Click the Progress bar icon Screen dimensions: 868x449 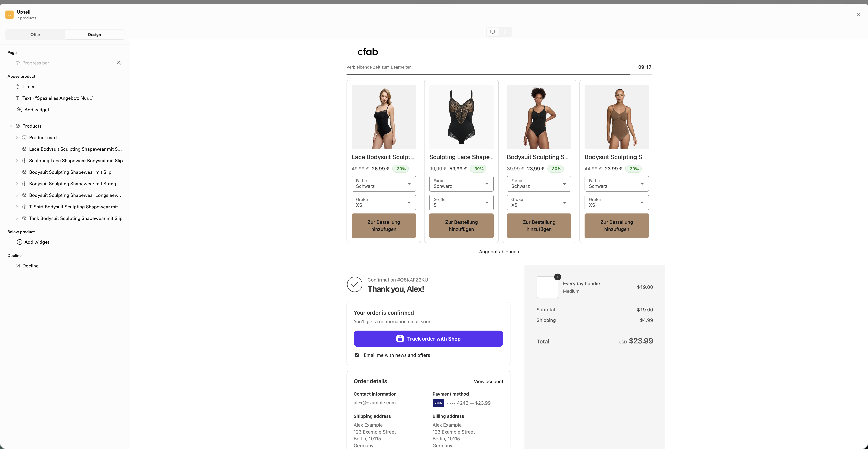pyautogui.click(x=17, y=63)
